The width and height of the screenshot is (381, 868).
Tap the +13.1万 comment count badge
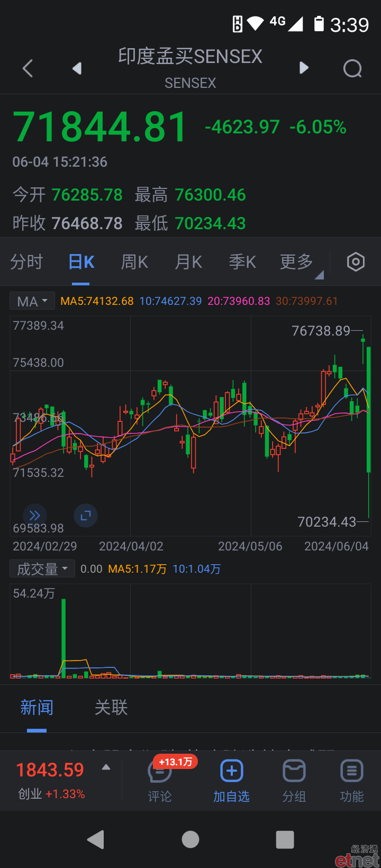pyautogui.click(x=176, y=762)
